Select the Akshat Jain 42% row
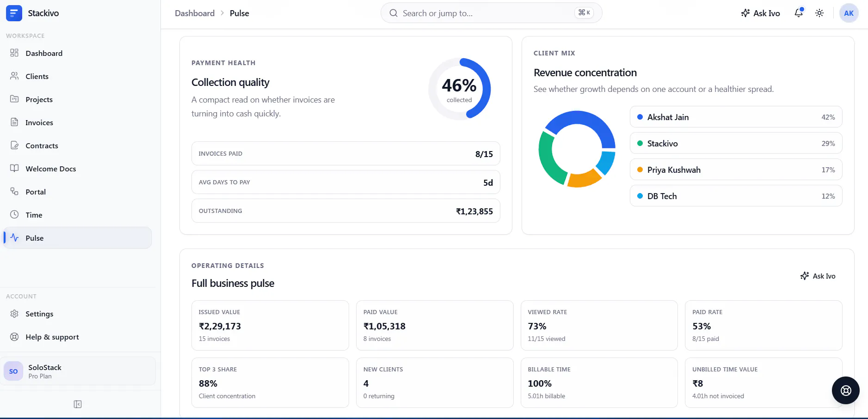Viewport: 868px width, 419px height. point(736,117)
